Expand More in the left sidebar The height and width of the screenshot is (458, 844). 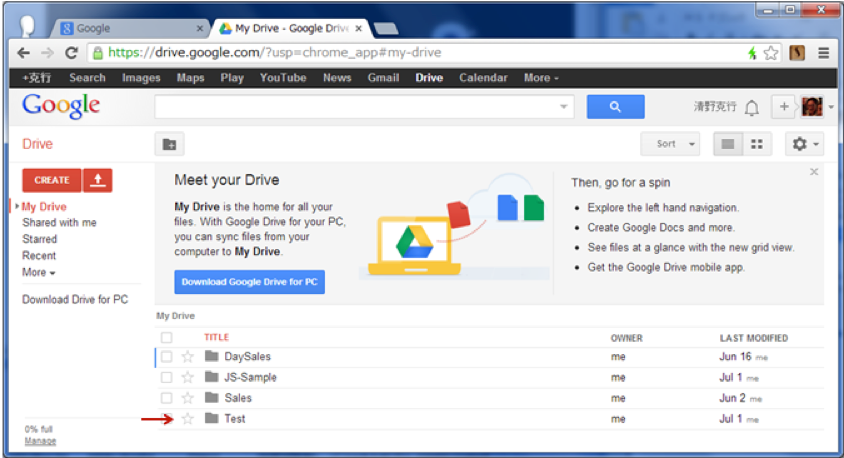38,272
